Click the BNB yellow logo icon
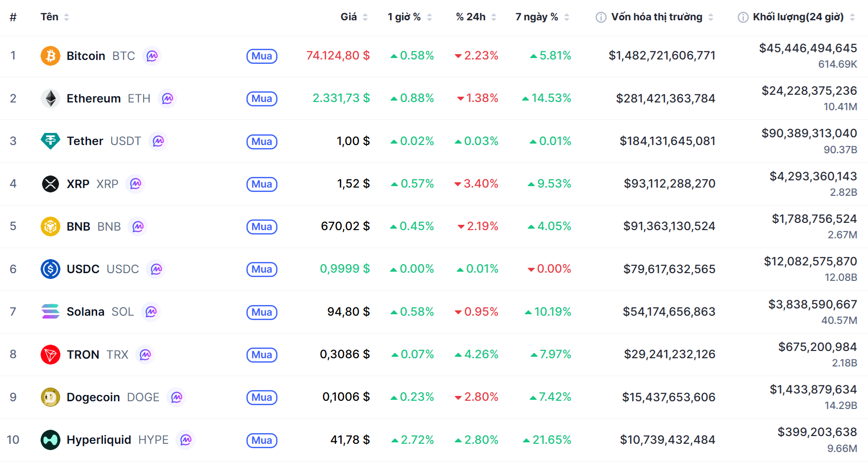Screen dimensions: 868x467 (50, 226)
